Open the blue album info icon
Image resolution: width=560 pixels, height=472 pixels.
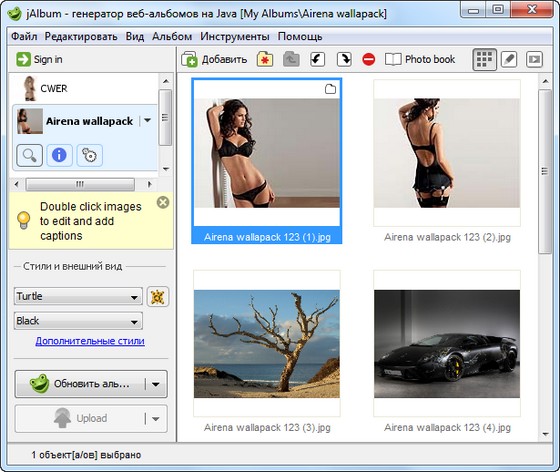[59, 155]
